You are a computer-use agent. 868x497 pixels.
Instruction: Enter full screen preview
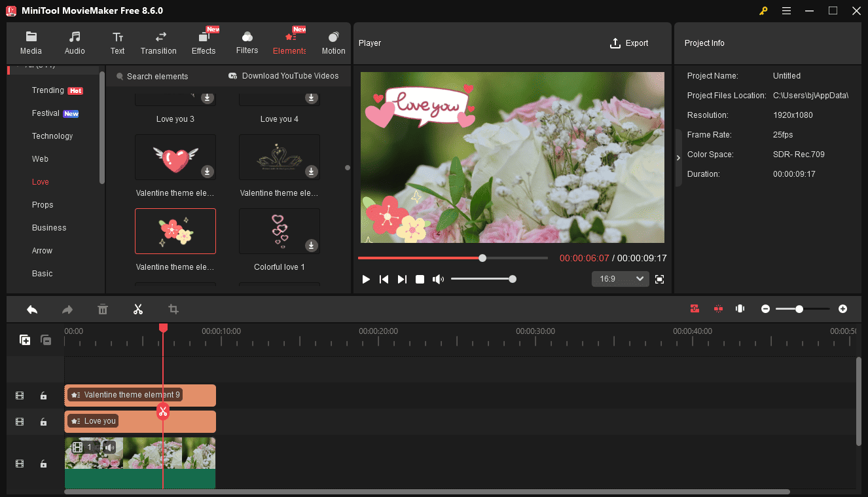pos(659,280)
